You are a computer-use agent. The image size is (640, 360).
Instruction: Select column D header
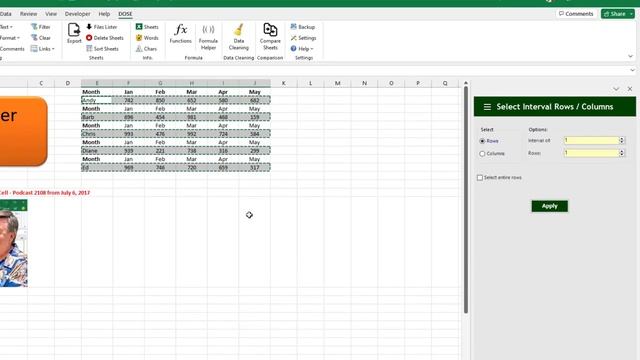(x=68, y=83)
